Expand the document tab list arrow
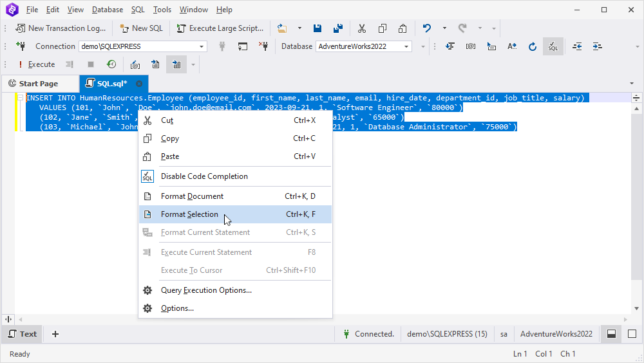The height and width of the screenshot is (363, 644). tap(632, 84)
